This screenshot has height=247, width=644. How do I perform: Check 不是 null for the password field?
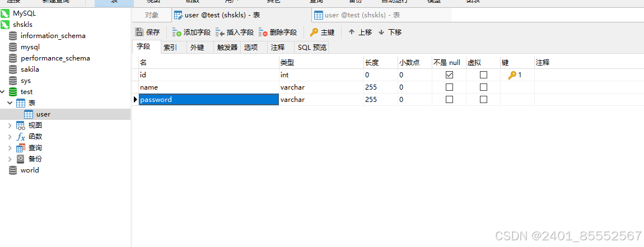click(x=449, y=100)
